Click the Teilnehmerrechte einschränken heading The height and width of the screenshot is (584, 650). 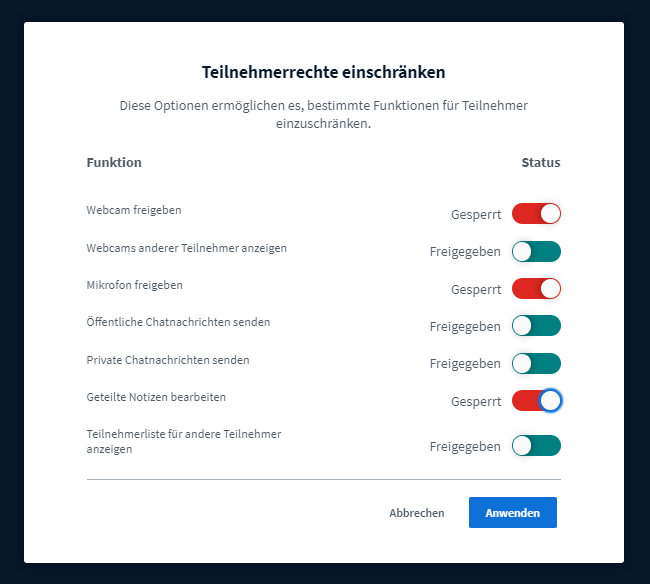click(x=324, y=72)
